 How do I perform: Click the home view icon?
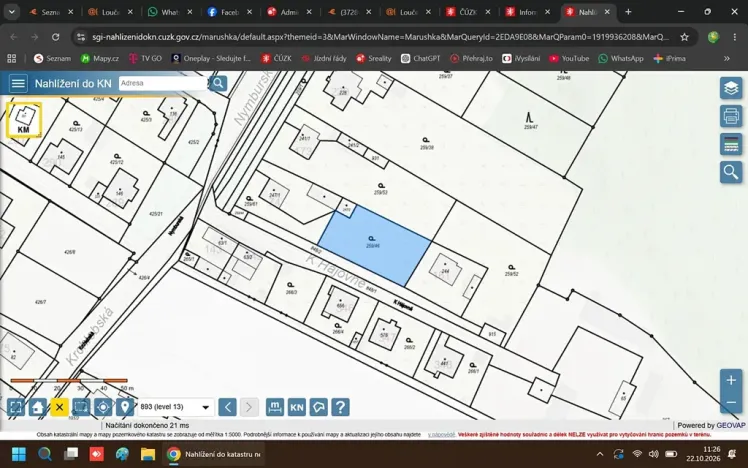pyautogui.click(x=38, y=407)
